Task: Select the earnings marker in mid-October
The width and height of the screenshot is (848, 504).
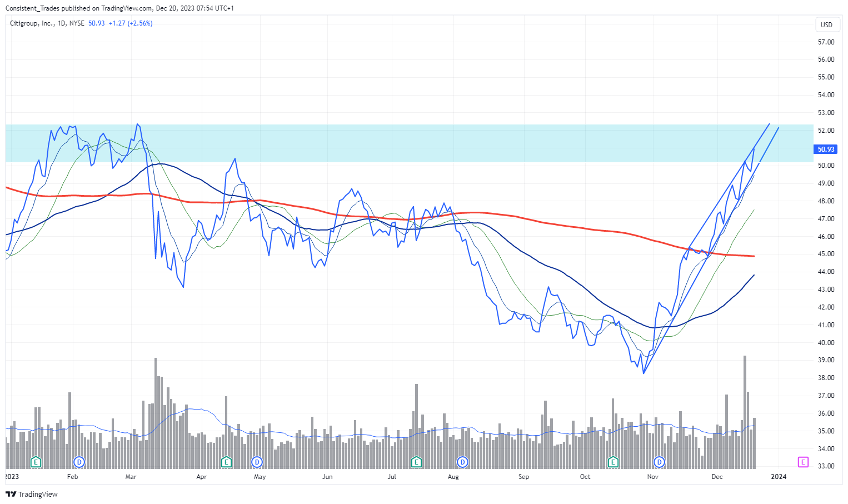Action: click(613, 462)
